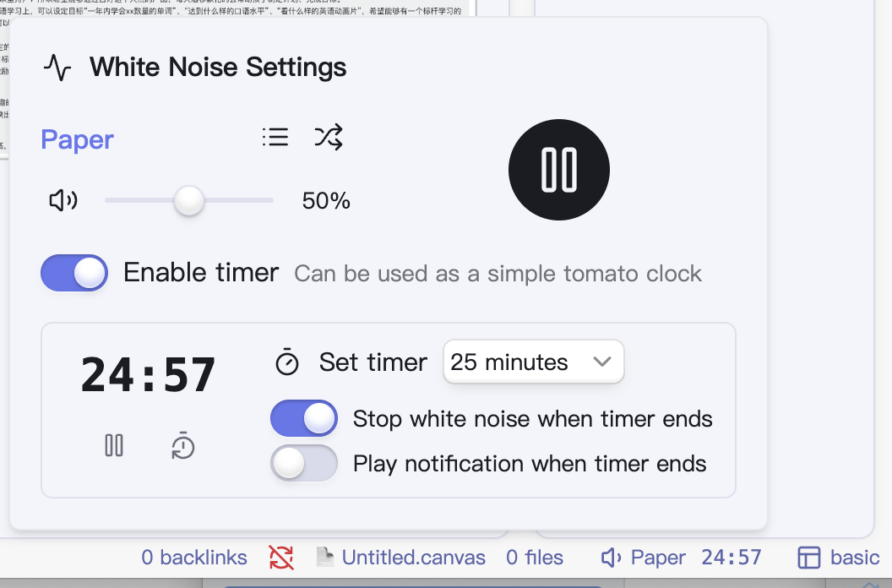
Task: Enable Play notification when timer ends
Action: pos(303,463)
